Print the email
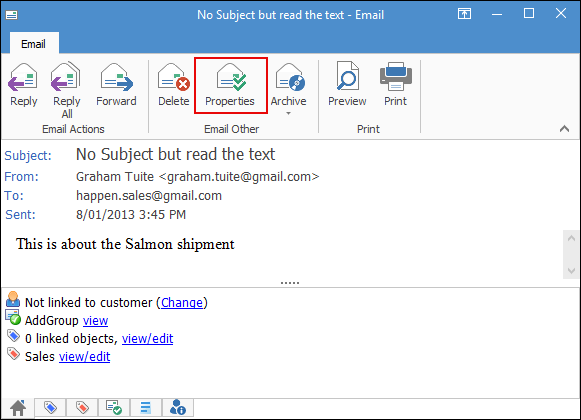 (x=395, y=85)
